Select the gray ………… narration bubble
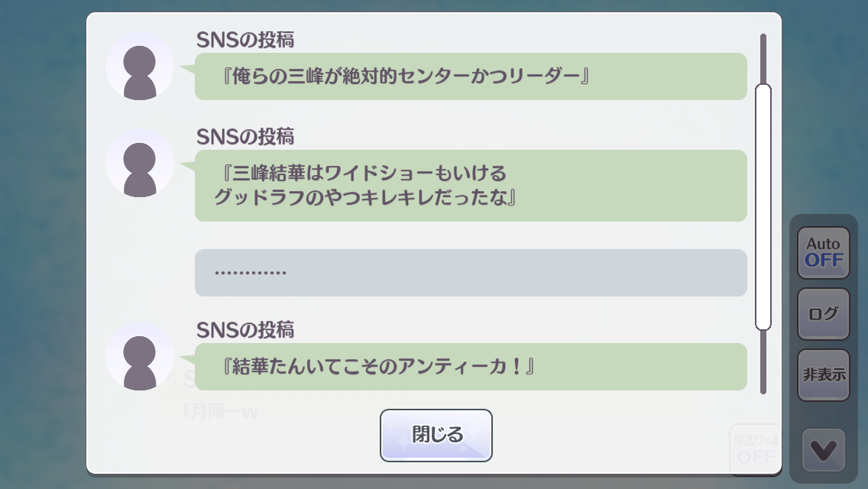Viewport: 868px width, 489px height. (471, 273)
